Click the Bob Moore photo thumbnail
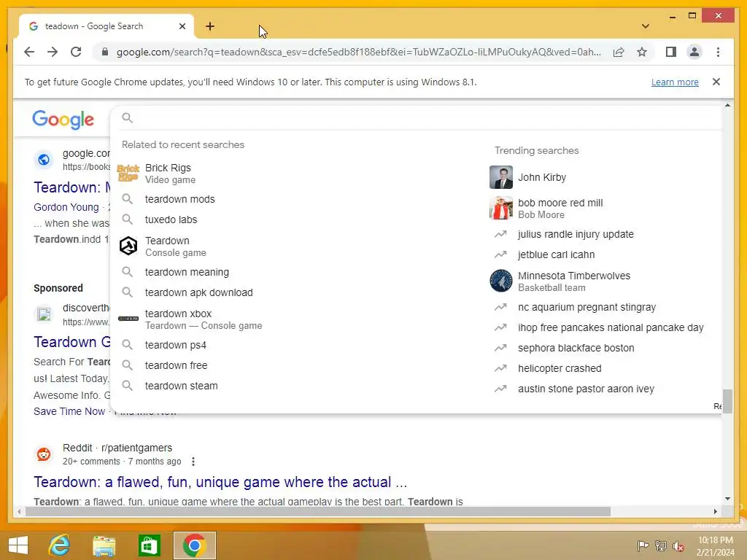 click(501, 208)
